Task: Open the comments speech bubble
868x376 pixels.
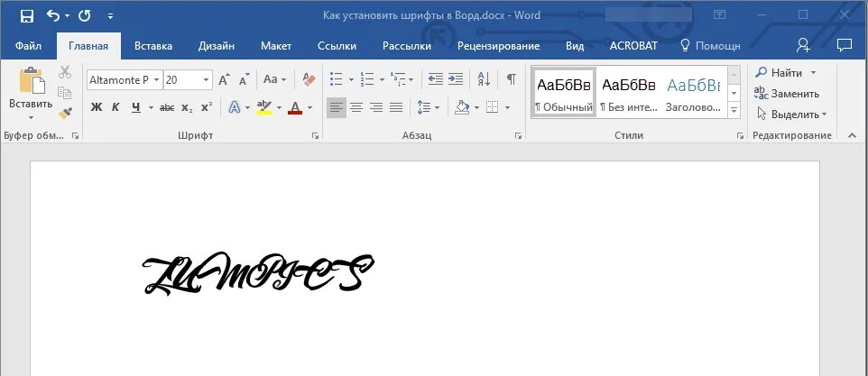Action: coord(845,45)
